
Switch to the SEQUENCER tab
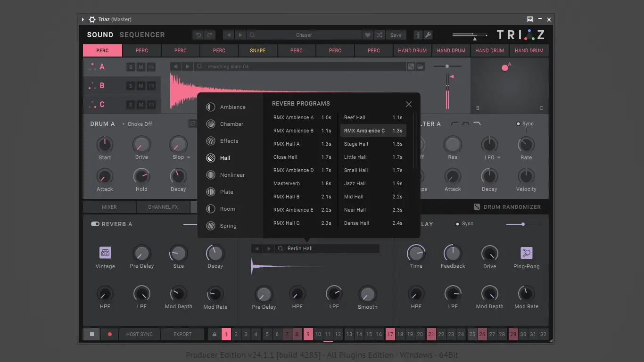[x=142, y=35]
